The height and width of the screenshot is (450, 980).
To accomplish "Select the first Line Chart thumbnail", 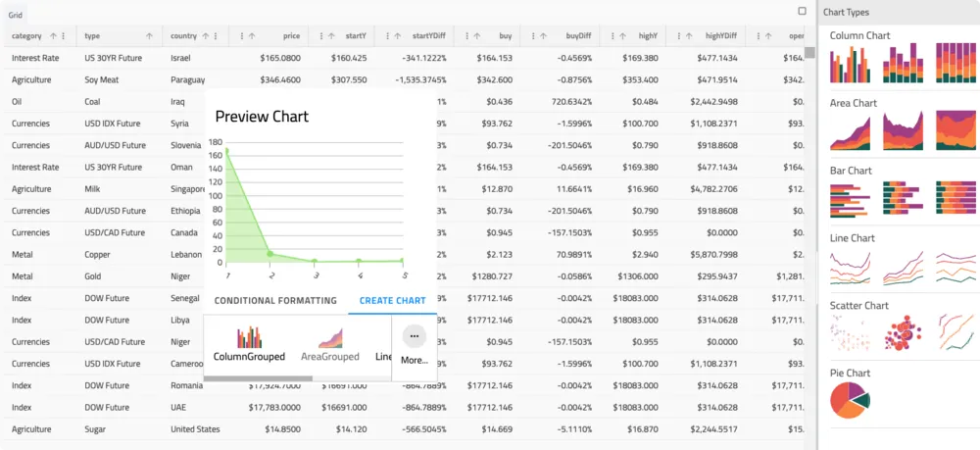I will 852,266.
